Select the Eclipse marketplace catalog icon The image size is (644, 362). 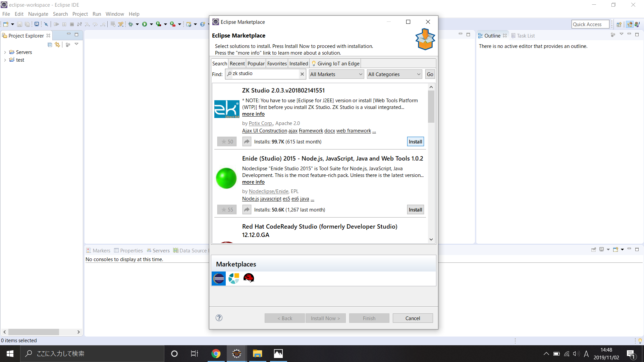tap(219, 278)
